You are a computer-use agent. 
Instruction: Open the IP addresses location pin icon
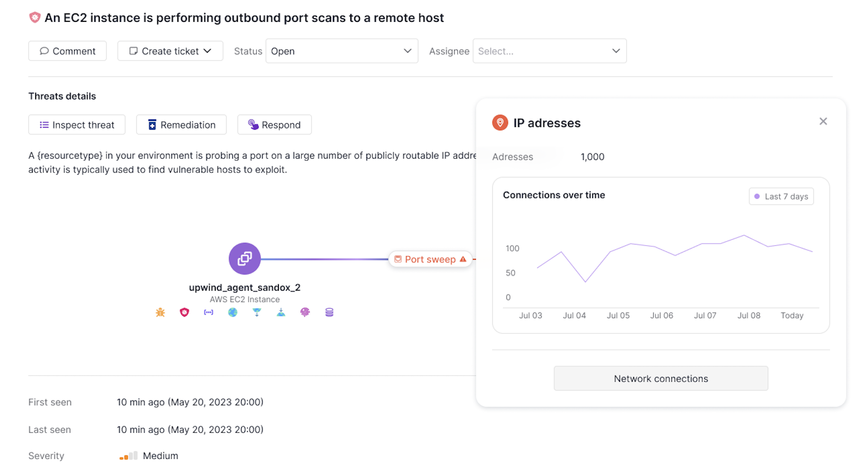tap(500, 122)
